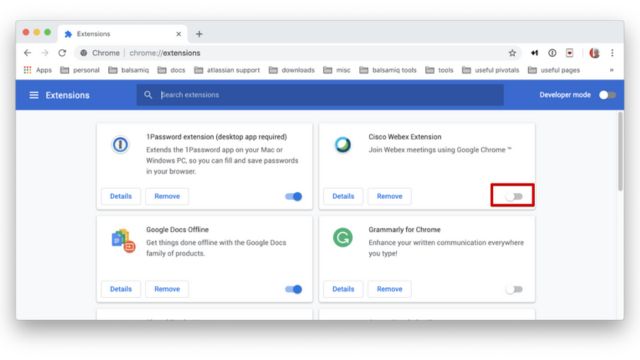Viewport: 640px width, 360px height.
Task: Open Details for 1Password extension
Action: 121,196
